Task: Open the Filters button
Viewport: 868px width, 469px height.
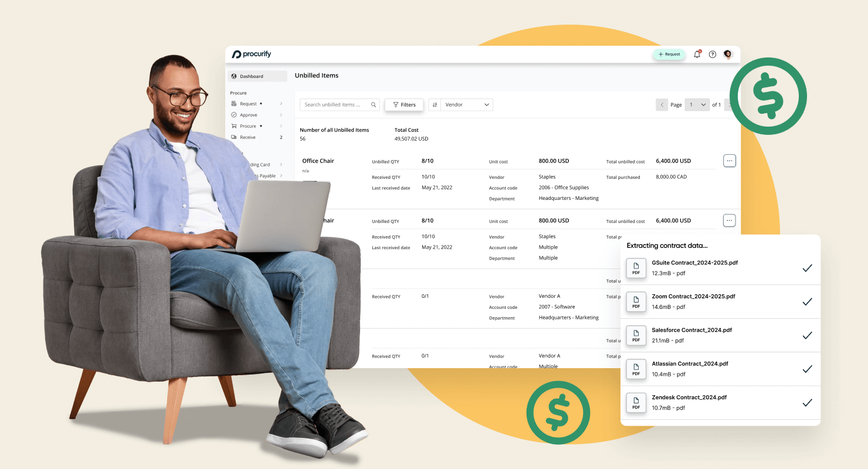Action: (404, 105)
